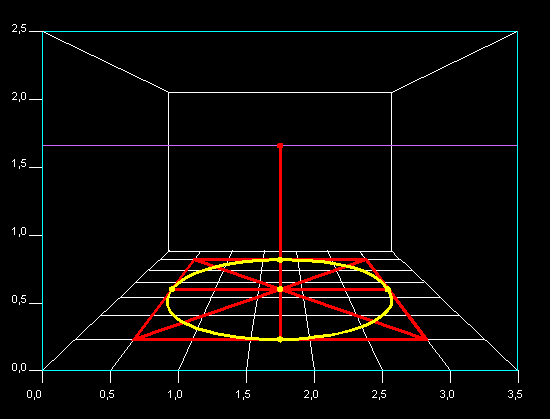Click the 1,5 label on vertical axis
This screenshot has height=419, width=550.
(19, 164)
